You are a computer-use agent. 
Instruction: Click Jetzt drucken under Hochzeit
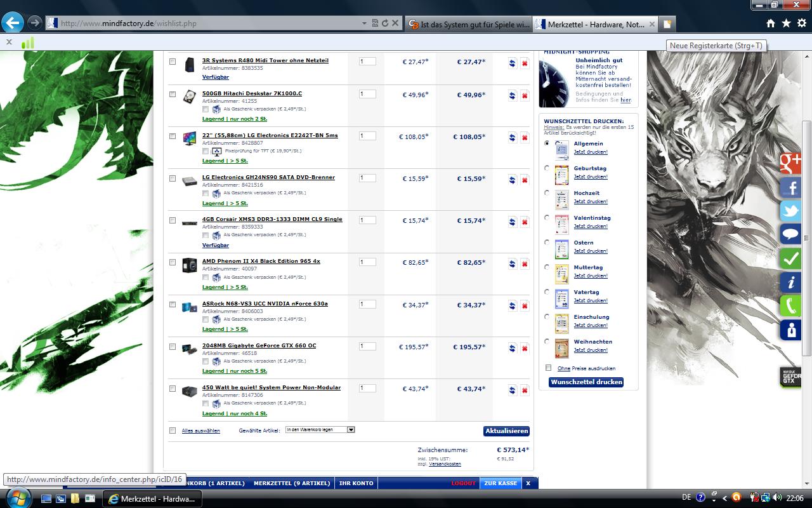[591, 201]
